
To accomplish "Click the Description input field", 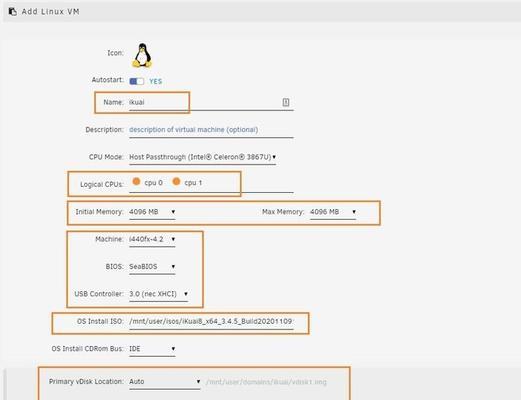I will [x=211, y=130].
